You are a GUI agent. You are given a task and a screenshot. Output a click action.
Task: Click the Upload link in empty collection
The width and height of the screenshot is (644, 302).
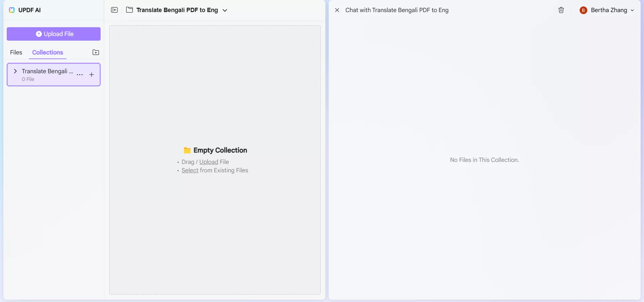click(209, 162)
